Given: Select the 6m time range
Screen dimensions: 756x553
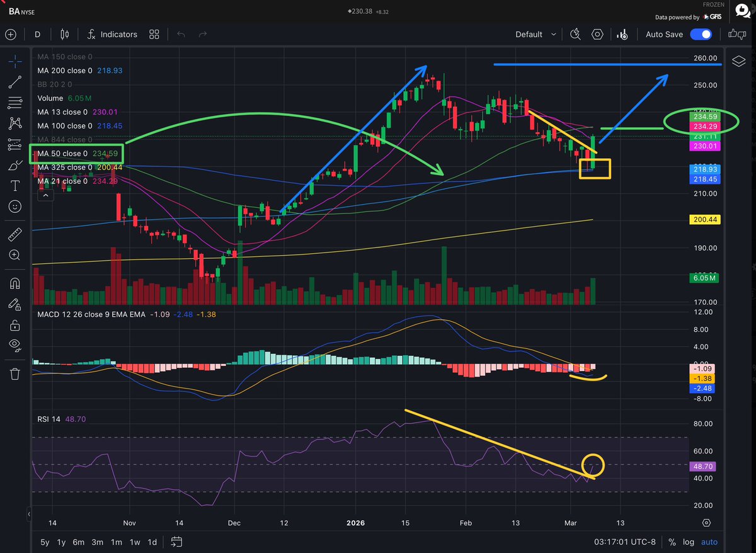Looking at the screenshot, I should (79, 542).
